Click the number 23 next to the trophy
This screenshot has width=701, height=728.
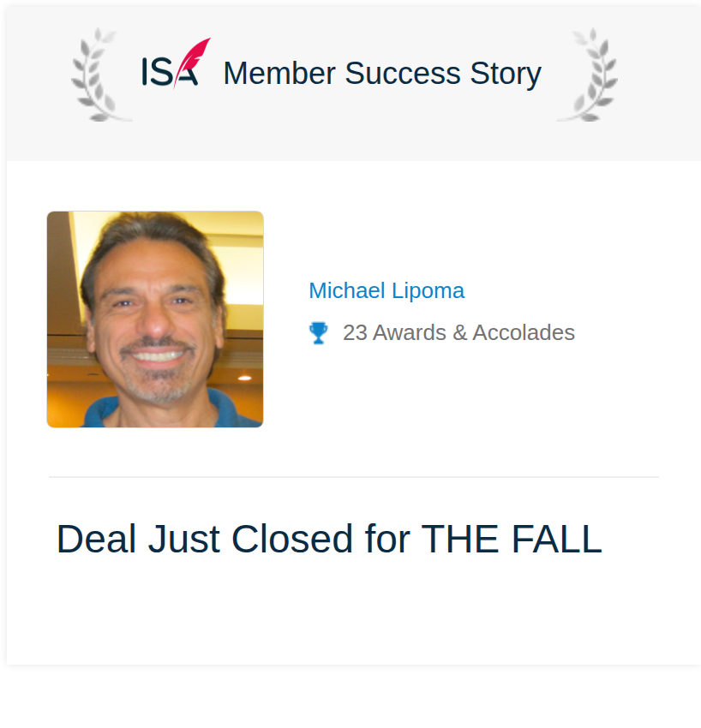click(356, 333)
